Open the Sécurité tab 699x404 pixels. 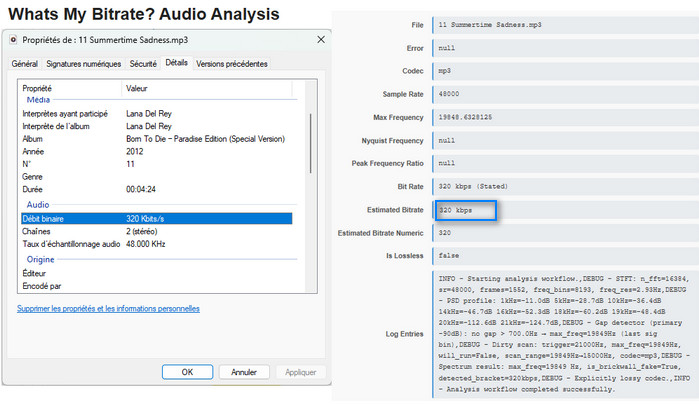point(143,64)
